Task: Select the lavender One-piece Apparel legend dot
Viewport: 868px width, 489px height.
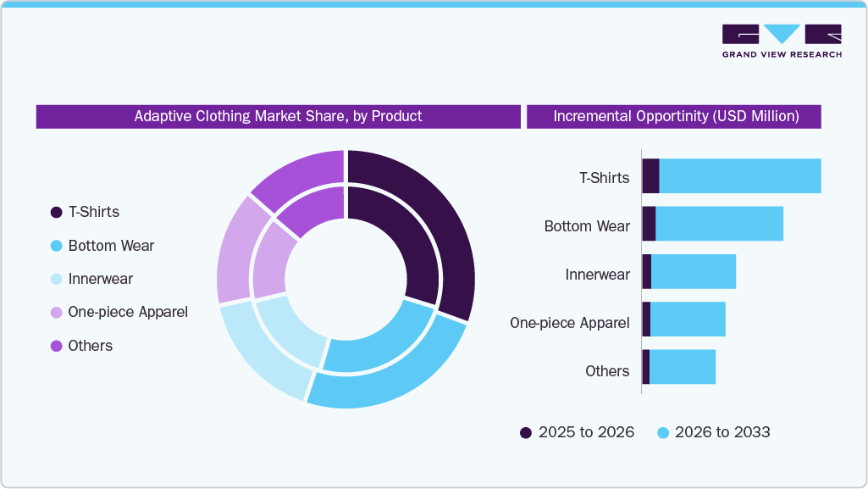Action: click(x=56, y=312)
